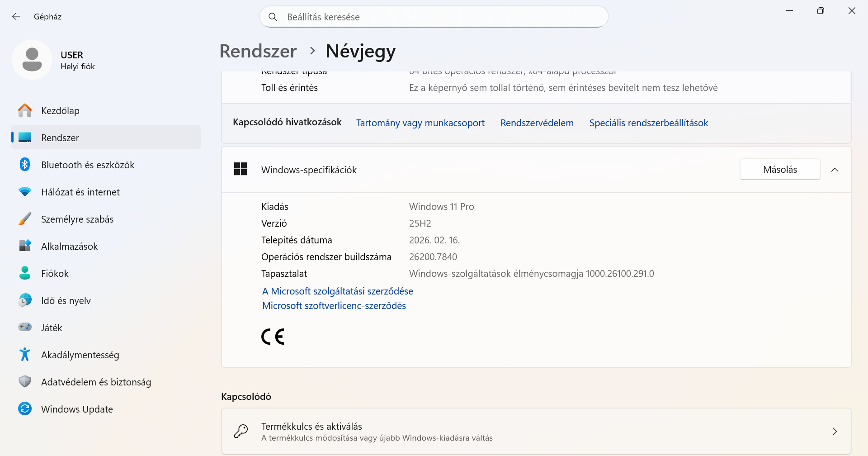The width and height of the screenshot is (868, 456).
Task: Click the install date 2026. 02. 16.
Action: (x=434, y=240)
